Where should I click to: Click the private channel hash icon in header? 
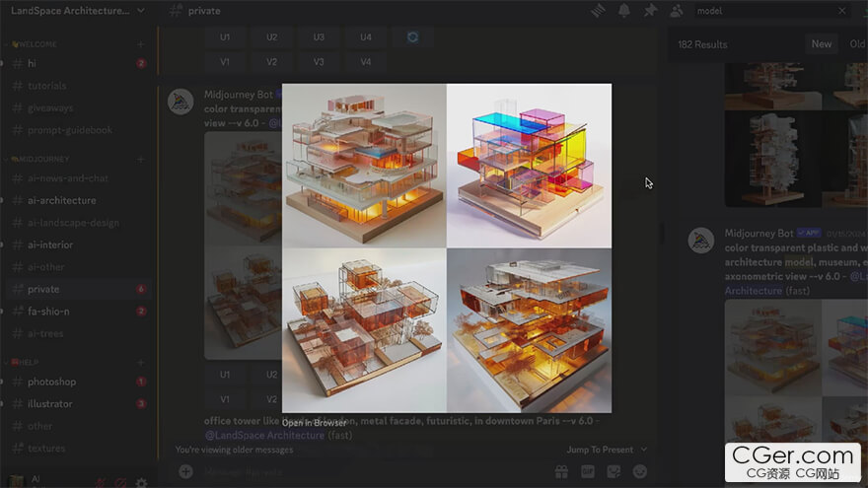click(175, 11)
